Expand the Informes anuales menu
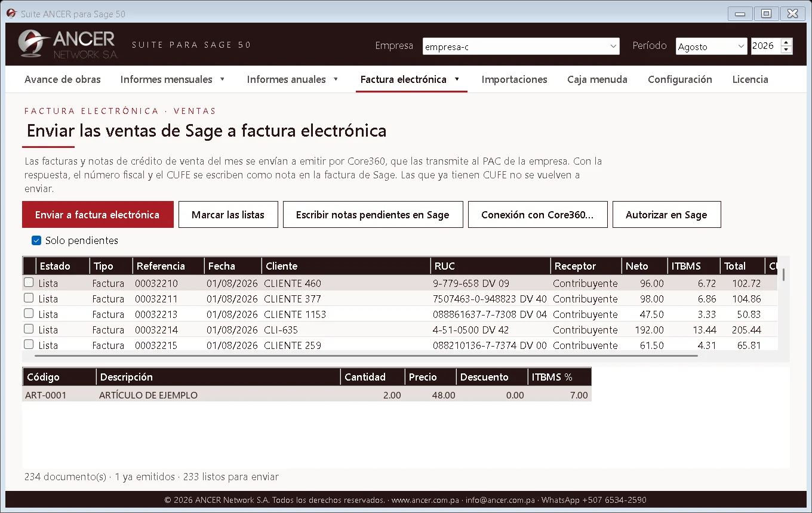The image size is (812, 513). click(293, 79)
